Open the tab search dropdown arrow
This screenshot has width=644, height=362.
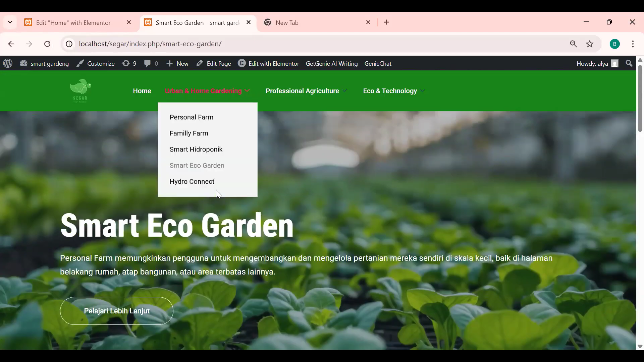point(10,22)
